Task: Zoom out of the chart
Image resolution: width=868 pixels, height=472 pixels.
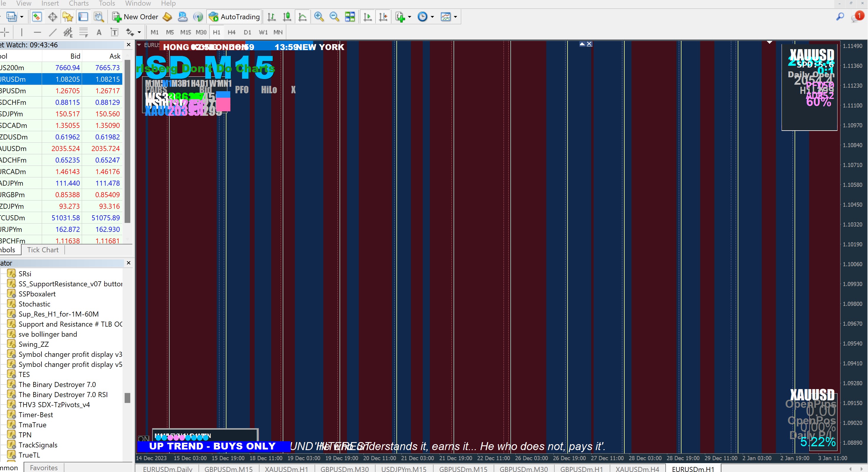Action: tap(334, 17)
